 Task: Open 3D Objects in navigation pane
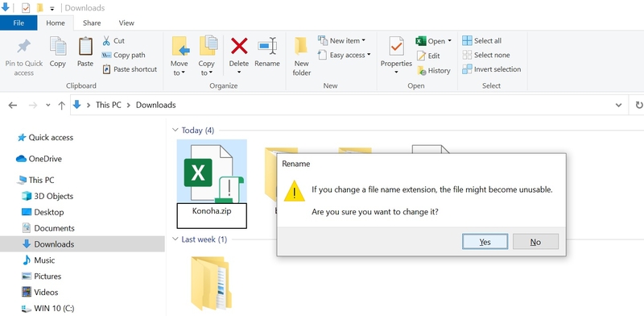[x=47, y=196]
